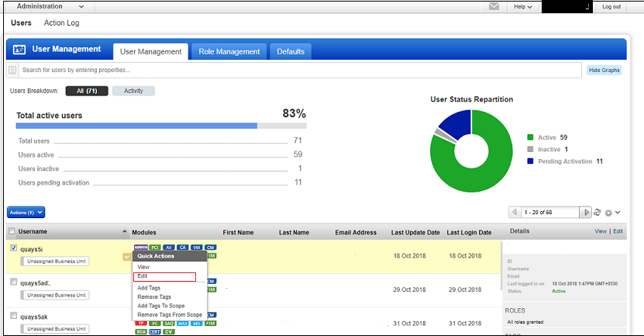This screenshot has height=336, width=644.
Task: Click the SAQ module badge
Action: click(169, 324)
